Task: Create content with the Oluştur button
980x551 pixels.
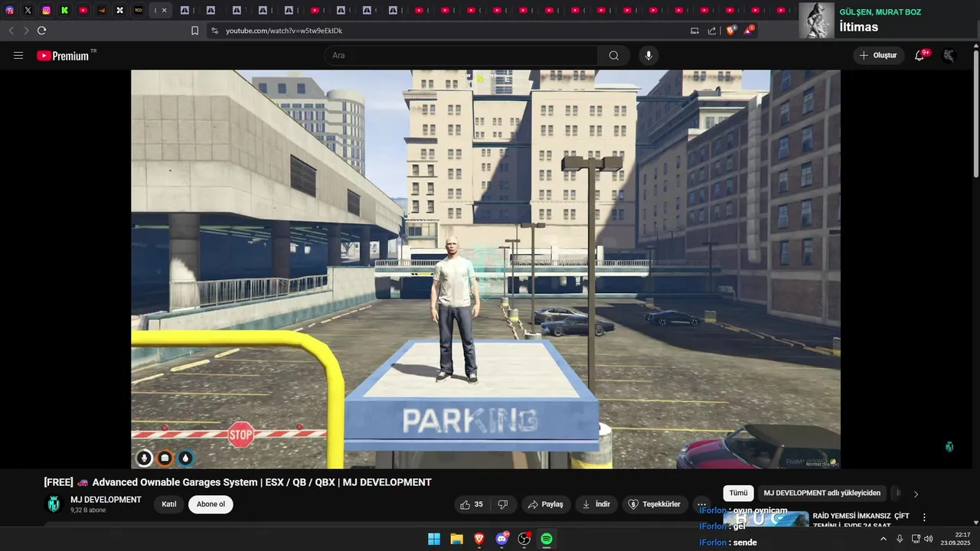Action: 878,56
